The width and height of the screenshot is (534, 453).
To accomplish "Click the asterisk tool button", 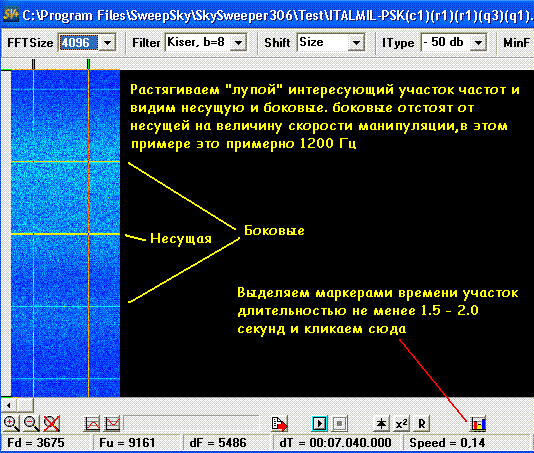I will tap(381, 424).
